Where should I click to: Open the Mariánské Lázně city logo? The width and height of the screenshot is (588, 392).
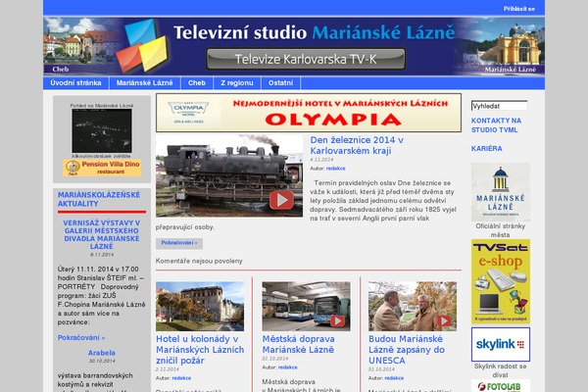[x=501, y=192]
